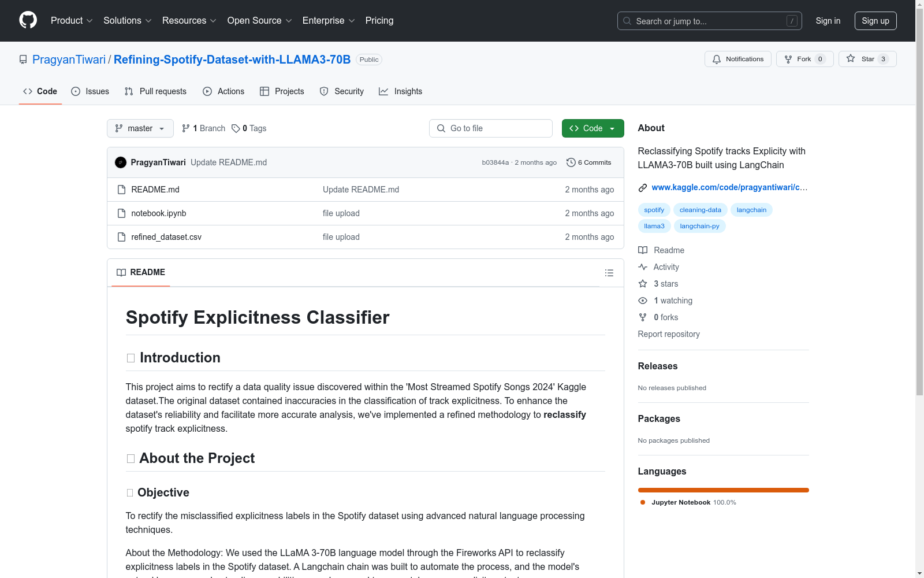924x578 pixels.
Task: Click the README.md file icon
Action: click(x=121, y=190)
